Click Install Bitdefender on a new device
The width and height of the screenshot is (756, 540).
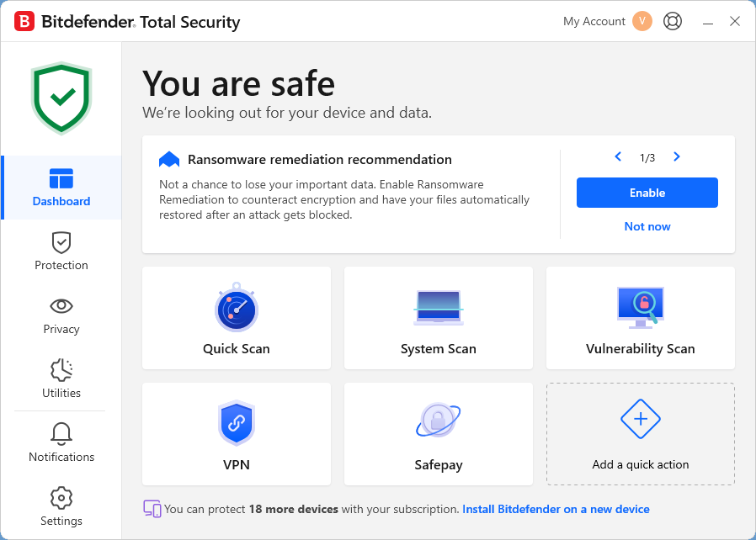556,509
